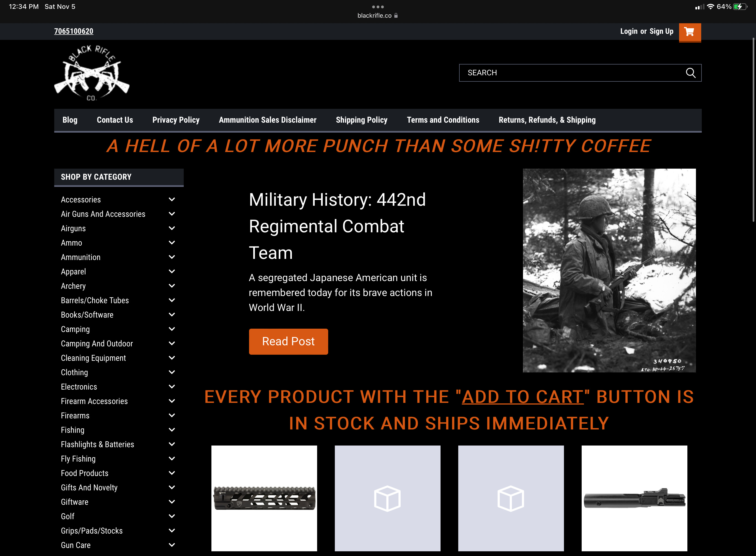
Task: Expand the Electronics category chevron
Action: tap(172, 386)
